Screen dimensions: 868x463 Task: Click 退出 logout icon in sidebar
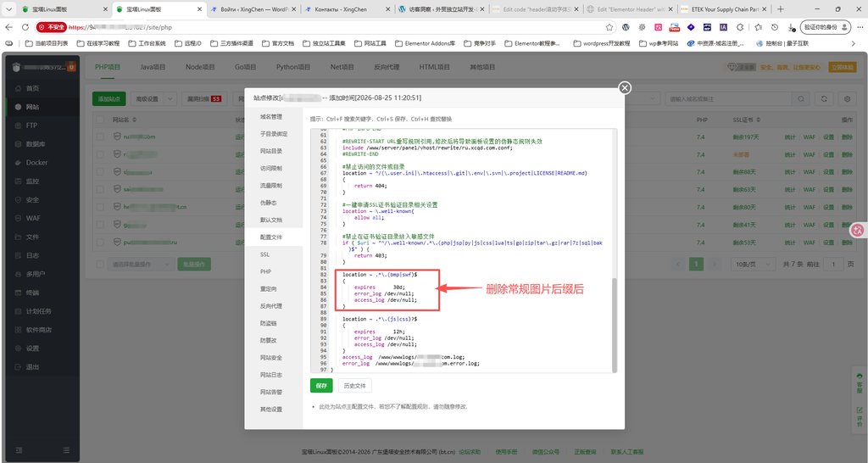click(19, 366)
